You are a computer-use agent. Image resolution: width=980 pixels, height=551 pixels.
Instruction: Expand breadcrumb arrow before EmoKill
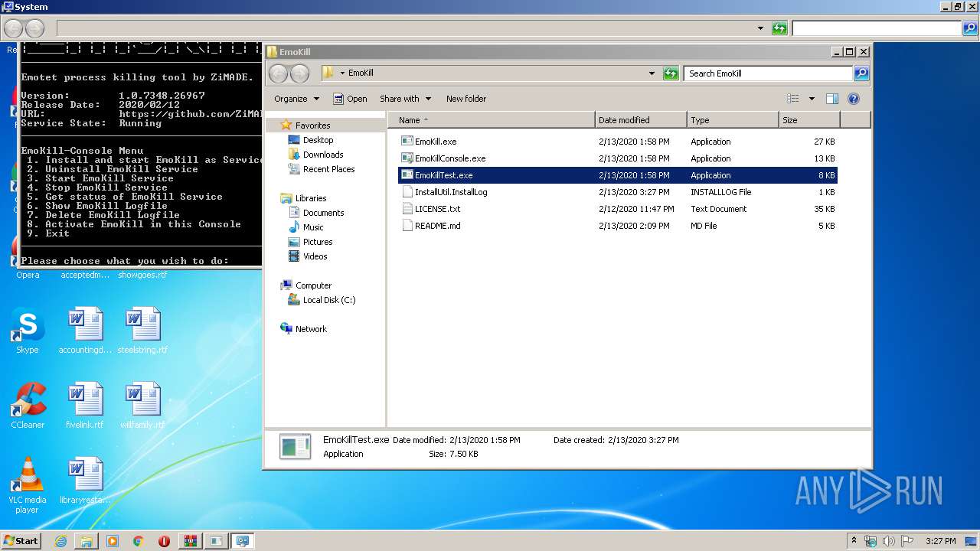point(342,73)
